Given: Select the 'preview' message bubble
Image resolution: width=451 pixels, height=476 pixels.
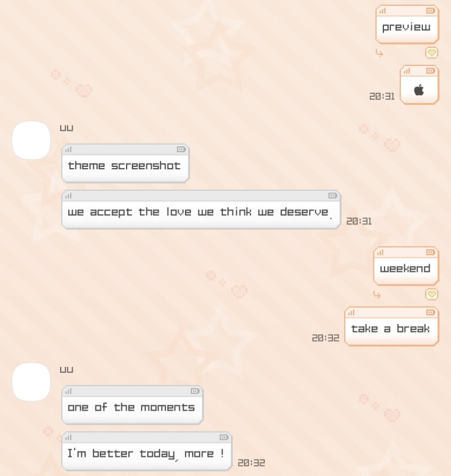Looking at the screenshot, I should pyautogui.click(x=407, y=24).
